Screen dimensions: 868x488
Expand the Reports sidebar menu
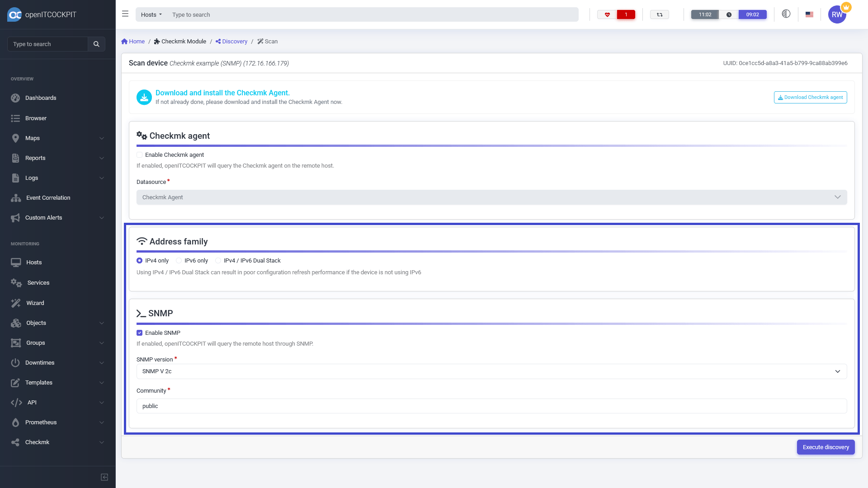[x=102, y=158]
